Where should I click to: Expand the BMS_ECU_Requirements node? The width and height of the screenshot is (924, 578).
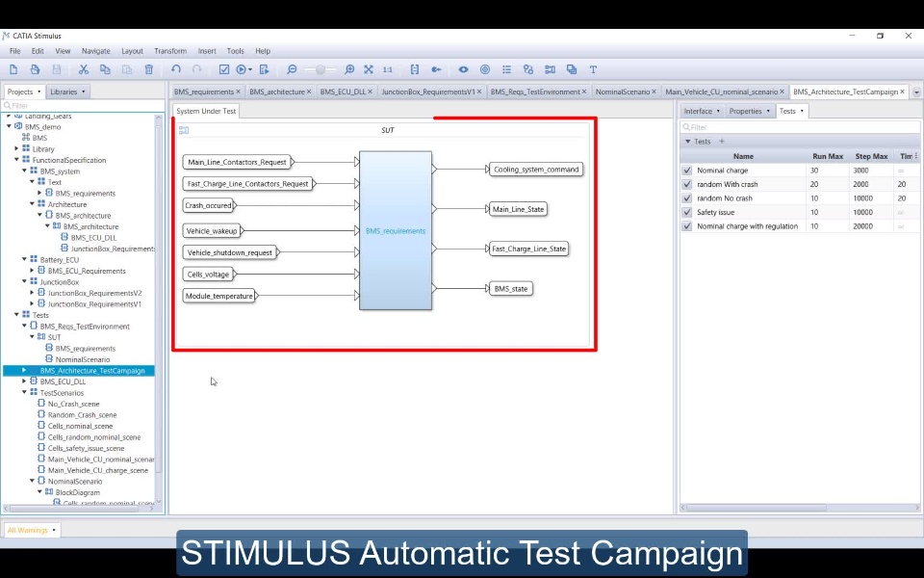pyautogui.click(x=32, y=271)
